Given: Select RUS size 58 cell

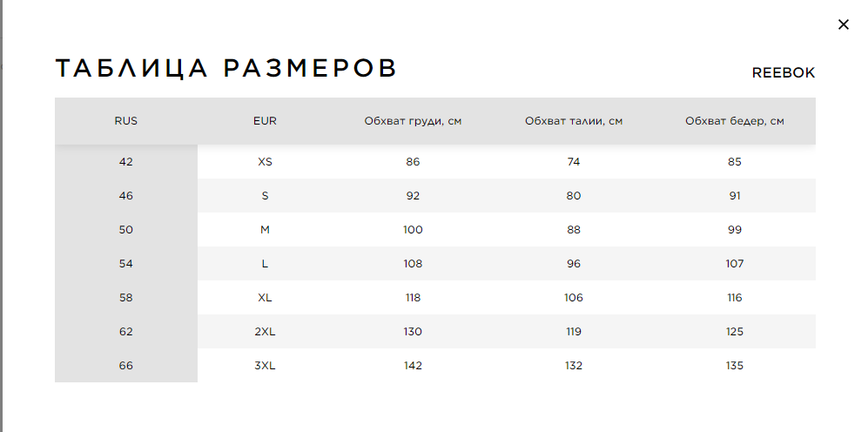Looking at the screenshot, I should point(126,297).
